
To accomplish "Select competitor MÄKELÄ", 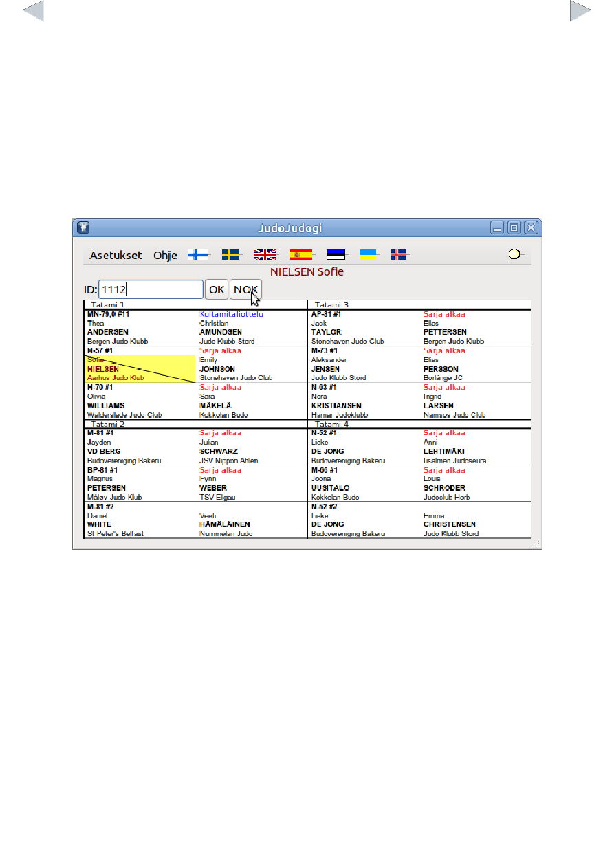I will pyautogui.click(x=215, y=405).
